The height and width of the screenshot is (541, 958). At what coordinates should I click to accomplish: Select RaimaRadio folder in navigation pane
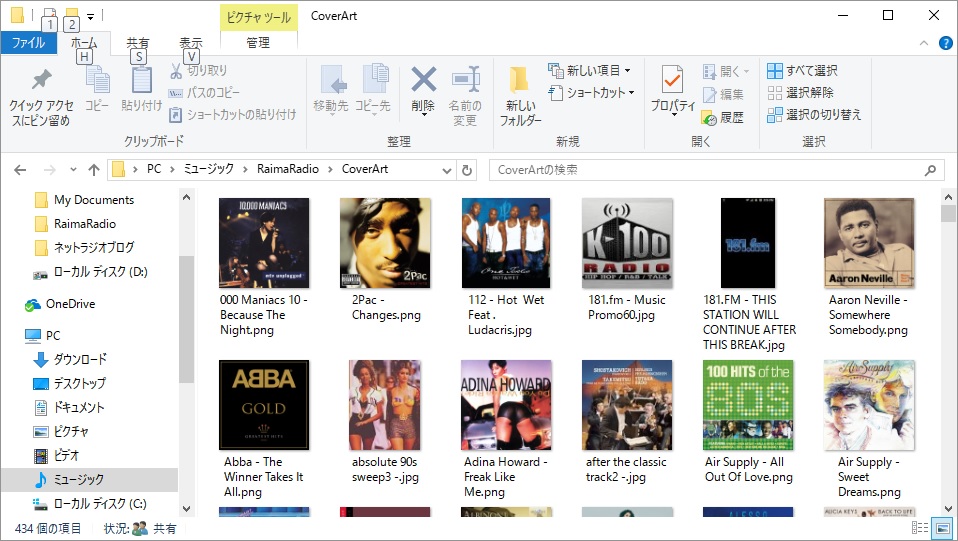pos(85,224)
